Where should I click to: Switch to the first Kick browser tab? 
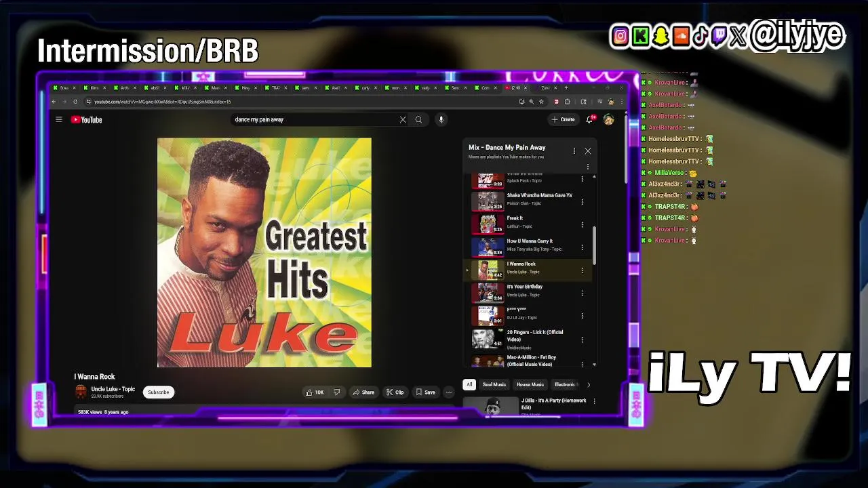[64, 87]
